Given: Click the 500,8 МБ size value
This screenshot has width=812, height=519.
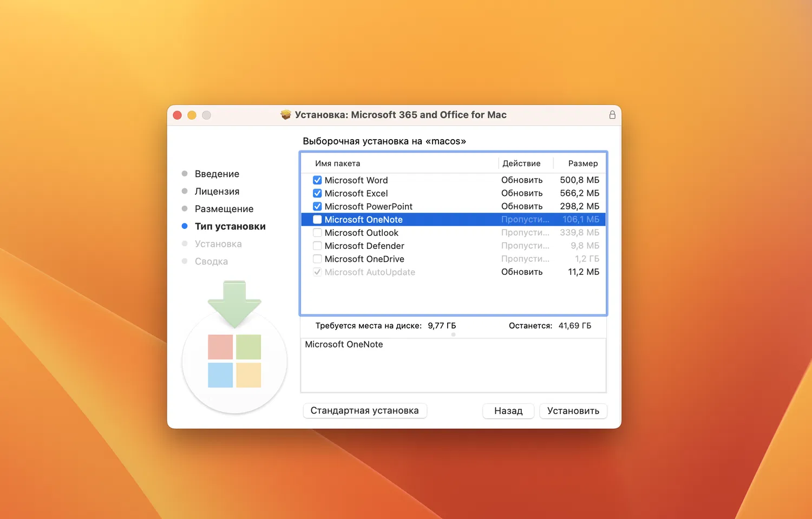Looking at the screenshot, I should click(x=580, y=180).
